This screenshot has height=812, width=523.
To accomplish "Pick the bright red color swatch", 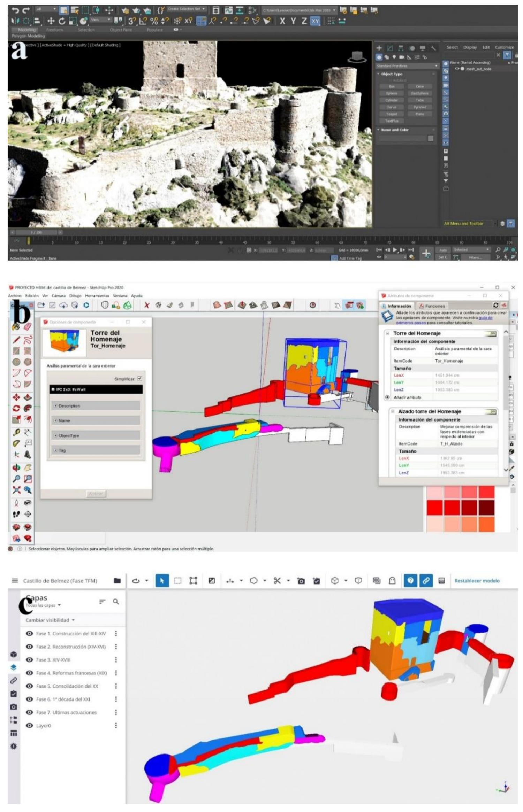I will [x=434, y=507].
